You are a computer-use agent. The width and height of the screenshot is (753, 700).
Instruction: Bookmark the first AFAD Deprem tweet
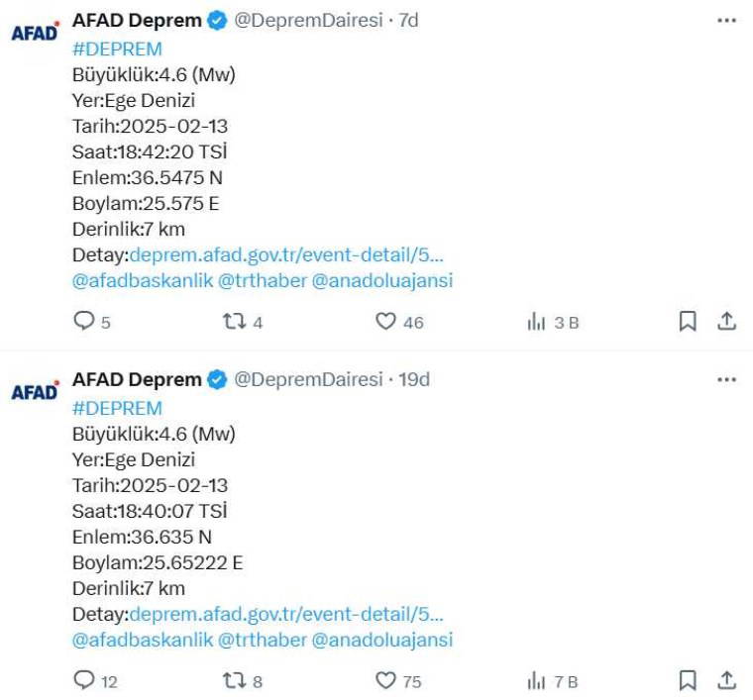tap(688, 321)
